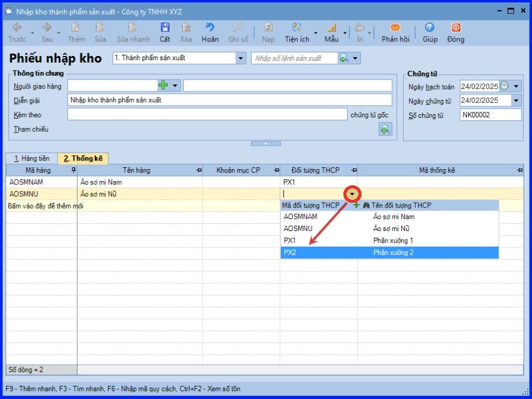Open the Ngày chứng từ date dropdown

pos(516,101)
